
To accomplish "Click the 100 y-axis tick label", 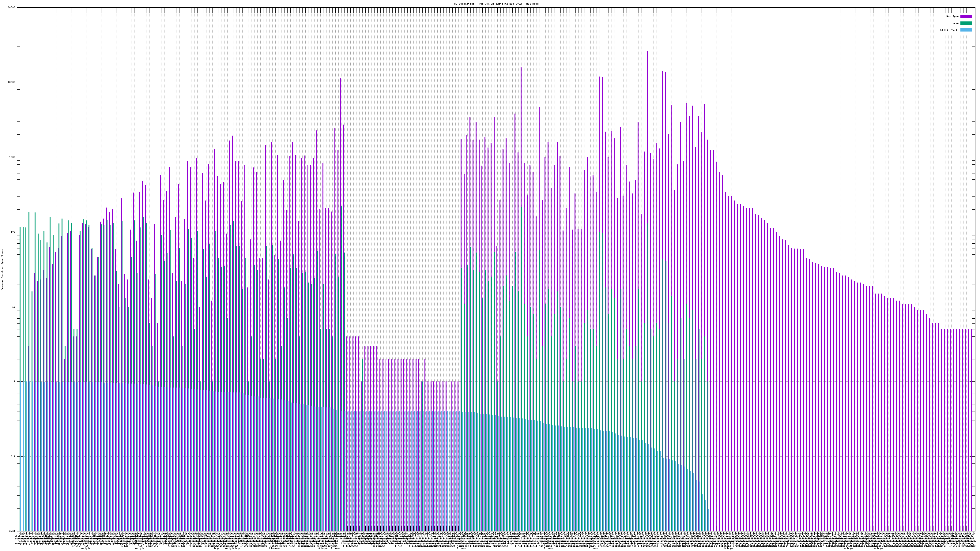I will (13, 232).
